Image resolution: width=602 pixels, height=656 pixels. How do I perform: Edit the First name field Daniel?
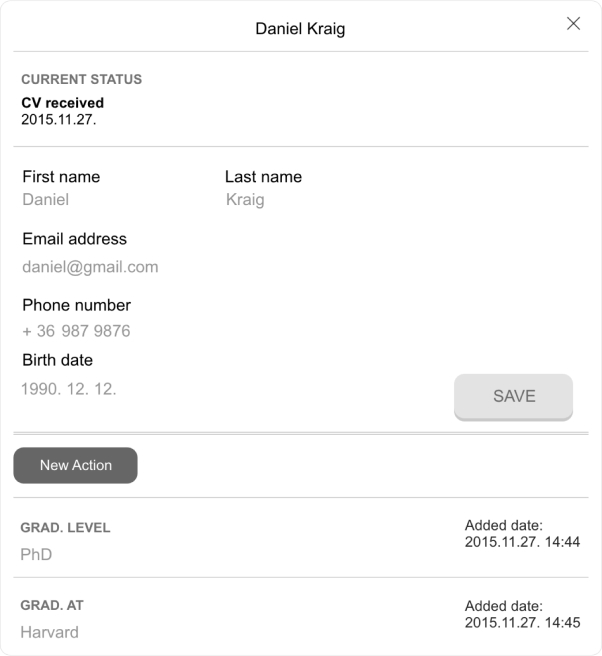[46, 200]
